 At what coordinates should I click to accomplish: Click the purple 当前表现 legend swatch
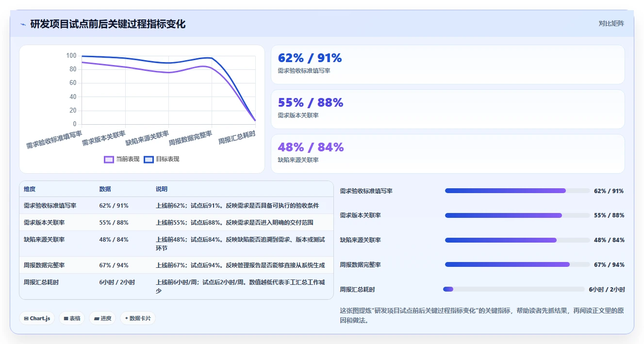tap(109, 159)
